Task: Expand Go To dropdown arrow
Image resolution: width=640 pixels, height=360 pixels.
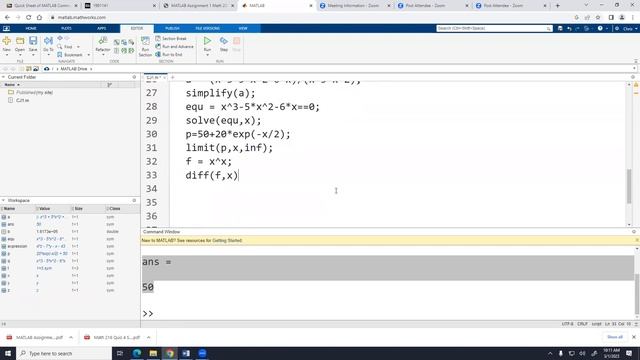Action: [x=48, y=55]
